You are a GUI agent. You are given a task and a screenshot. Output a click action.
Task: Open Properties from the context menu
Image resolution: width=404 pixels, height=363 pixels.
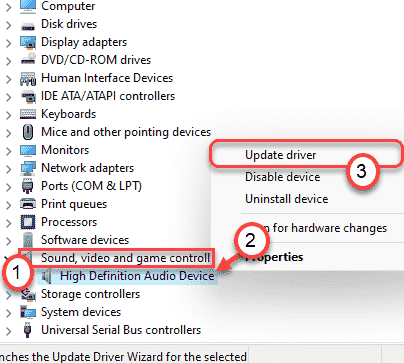[x=274, y=257]
